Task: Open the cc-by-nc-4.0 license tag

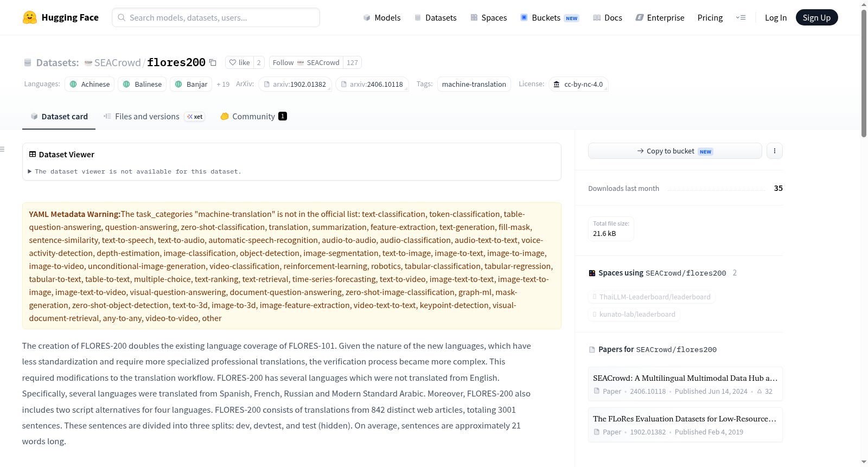Action: (578, 84)
